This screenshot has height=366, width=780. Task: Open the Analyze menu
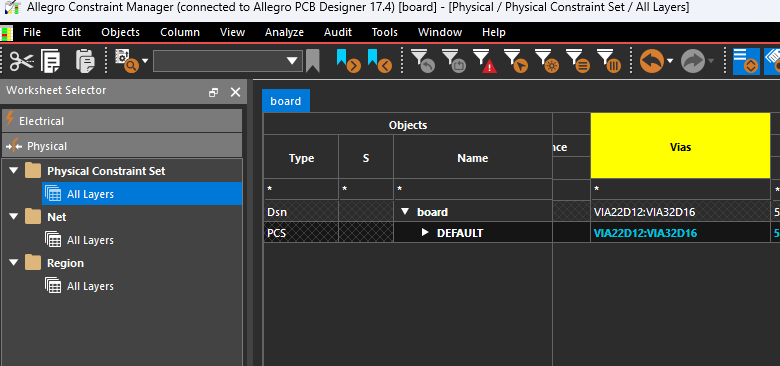[x=284, y=32]
